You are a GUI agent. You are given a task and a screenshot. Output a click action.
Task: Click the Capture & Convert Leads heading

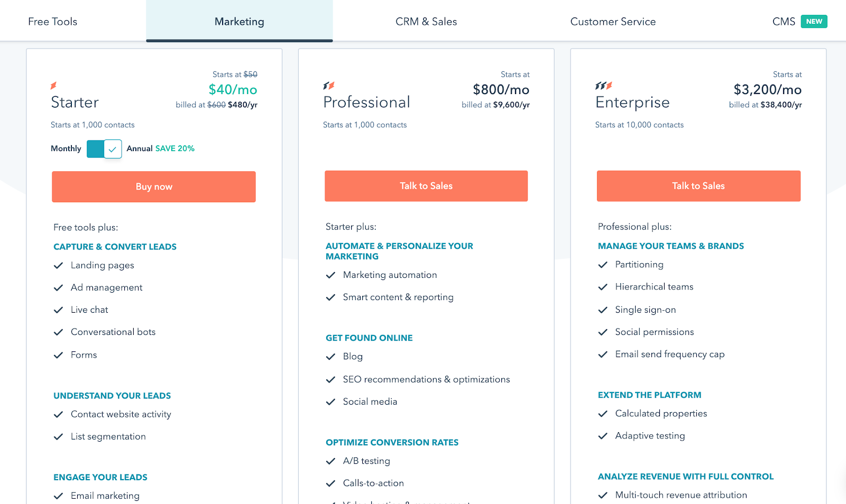[x=115, y=247]
